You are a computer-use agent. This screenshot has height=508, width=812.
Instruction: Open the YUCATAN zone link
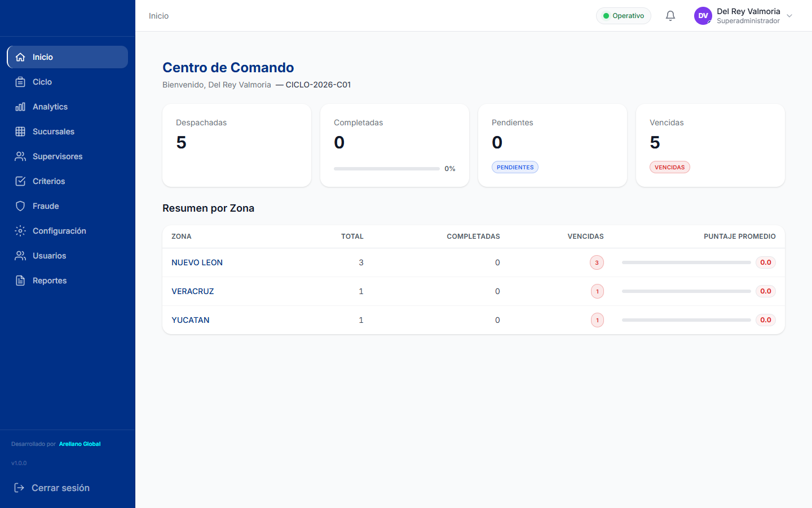191,320
